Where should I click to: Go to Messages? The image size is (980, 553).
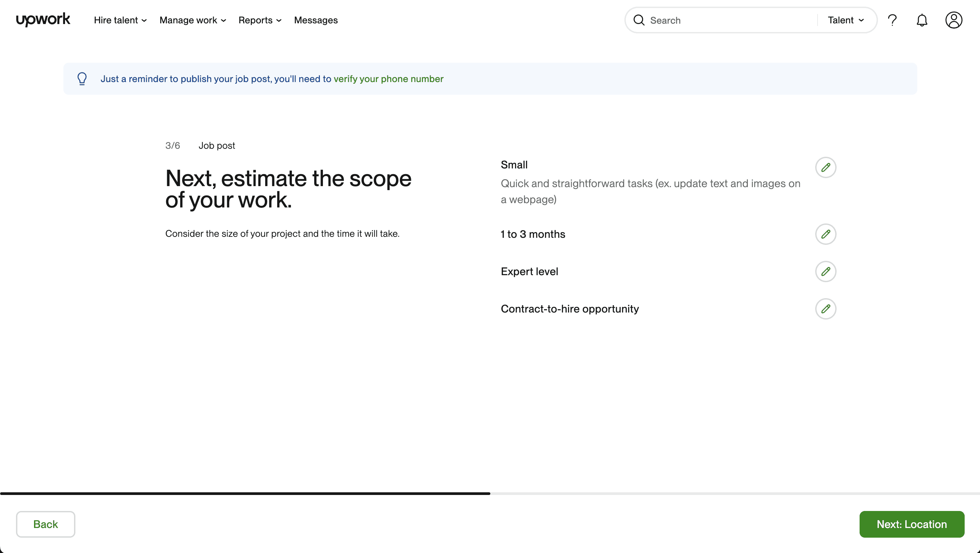(316, 20)
